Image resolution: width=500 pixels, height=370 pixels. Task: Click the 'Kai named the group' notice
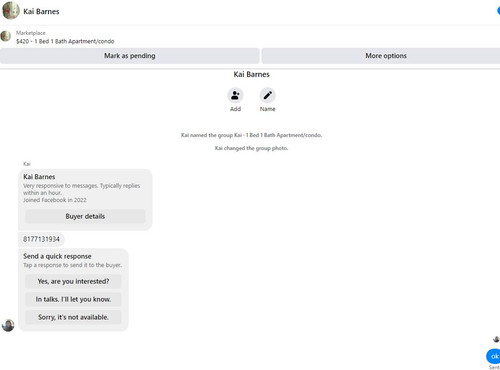[251, 135]
